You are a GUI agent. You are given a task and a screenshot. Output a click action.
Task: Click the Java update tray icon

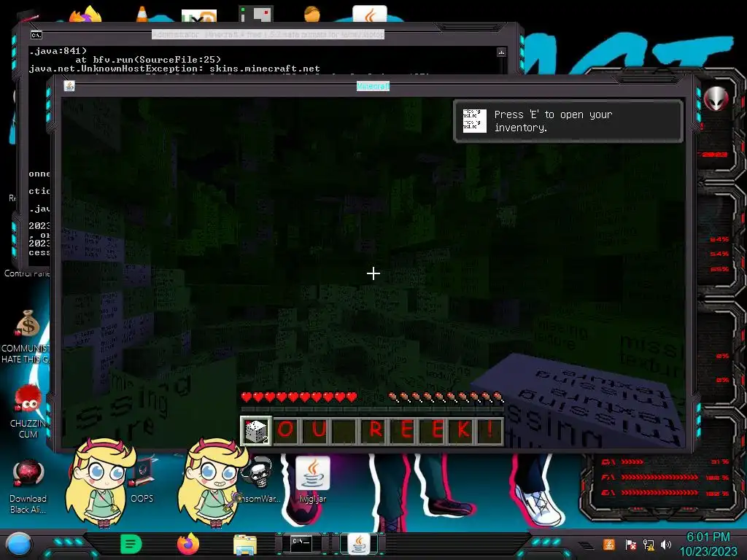[x=608, y=544]
